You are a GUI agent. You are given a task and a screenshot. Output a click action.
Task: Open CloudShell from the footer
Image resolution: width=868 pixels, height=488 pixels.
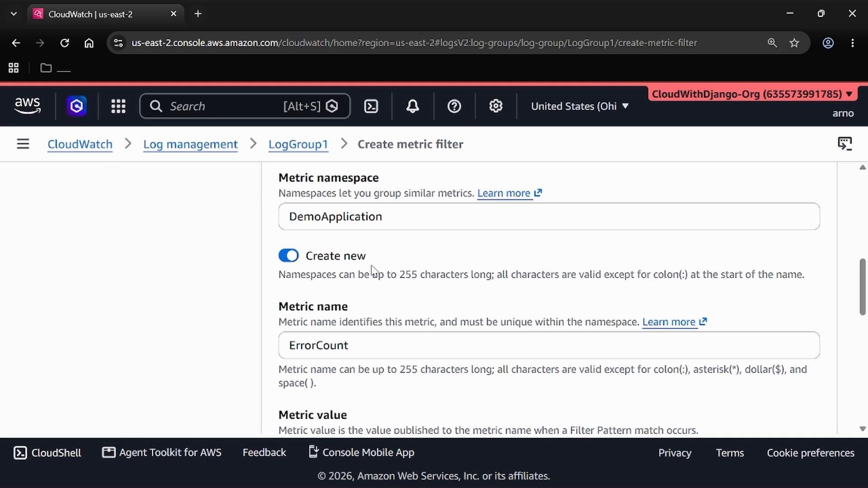pos(47,453)
